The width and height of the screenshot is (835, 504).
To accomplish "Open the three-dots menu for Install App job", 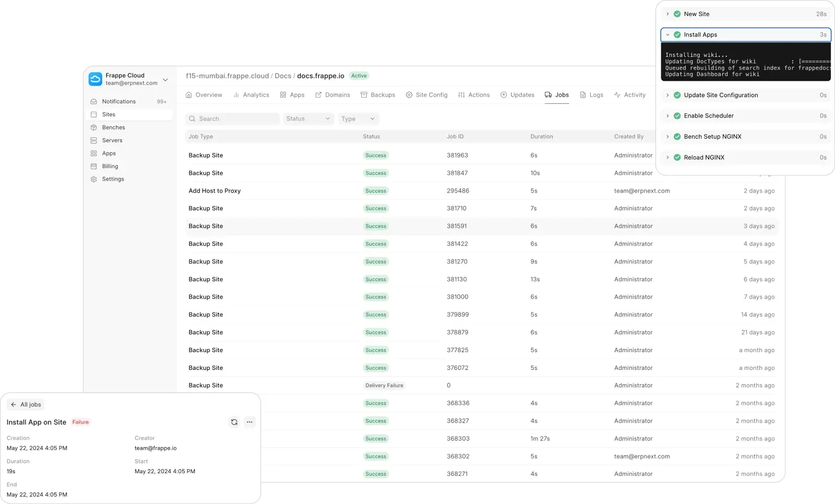I will [249, 422].
